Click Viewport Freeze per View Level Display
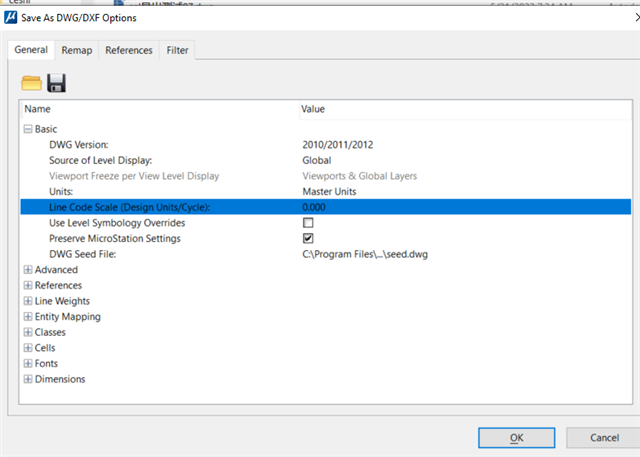 [134, 176]
